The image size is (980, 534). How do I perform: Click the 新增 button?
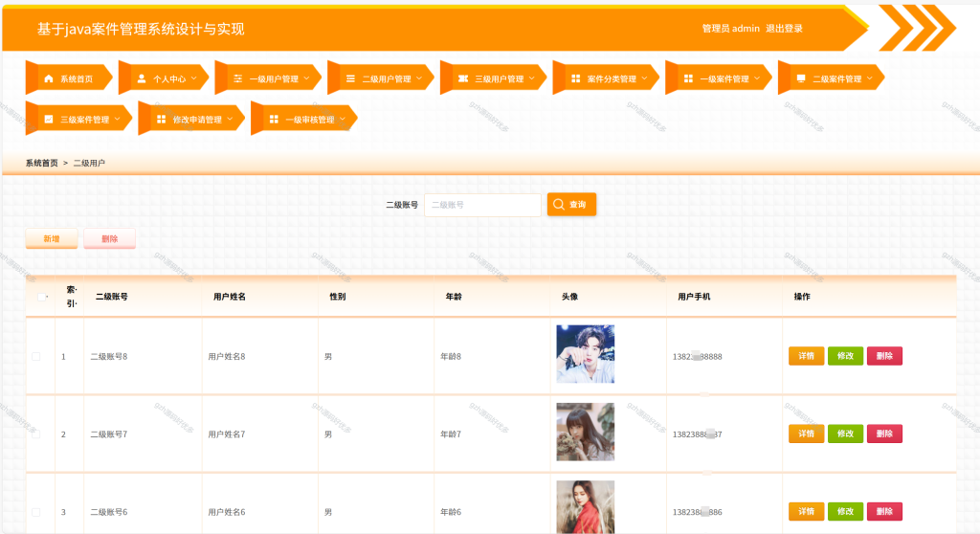(52, 239)
